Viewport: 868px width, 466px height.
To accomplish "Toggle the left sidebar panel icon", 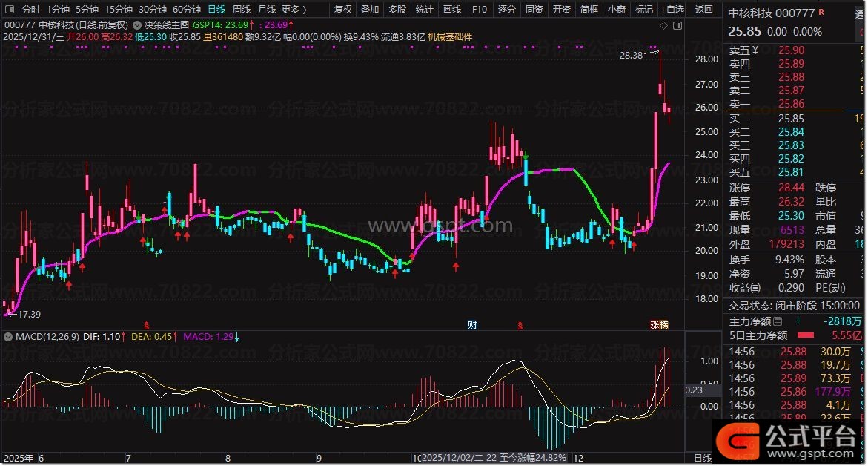I will tap(9, 10).
